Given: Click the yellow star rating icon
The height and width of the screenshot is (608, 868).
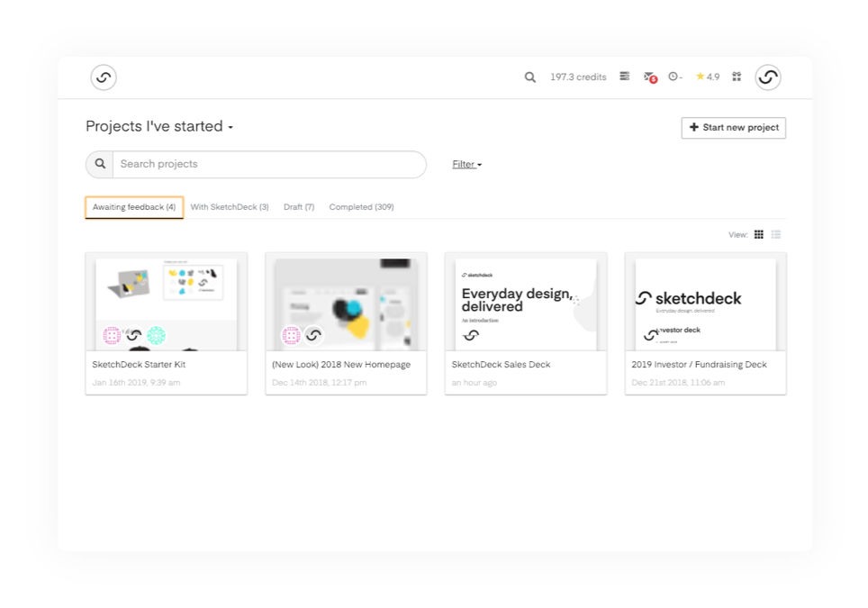Looking at the screenshot, I should [701, 77].
